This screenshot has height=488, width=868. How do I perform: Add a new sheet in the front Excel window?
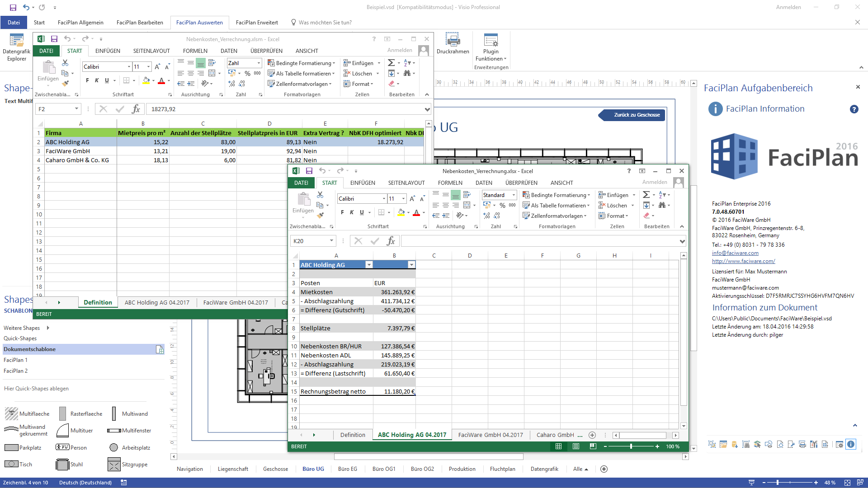coord(592,435)
